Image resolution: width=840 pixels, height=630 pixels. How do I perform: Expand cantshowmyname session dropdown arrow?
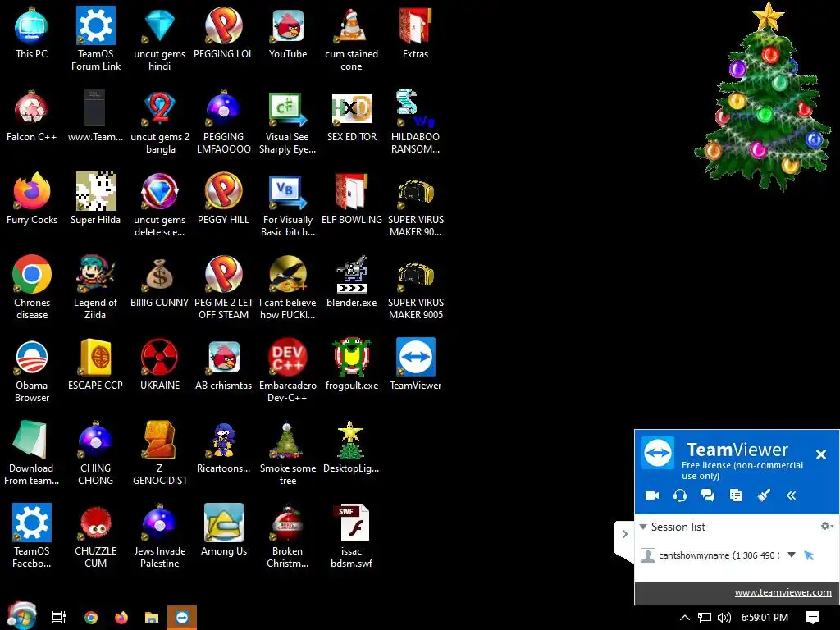pos(792,555)
